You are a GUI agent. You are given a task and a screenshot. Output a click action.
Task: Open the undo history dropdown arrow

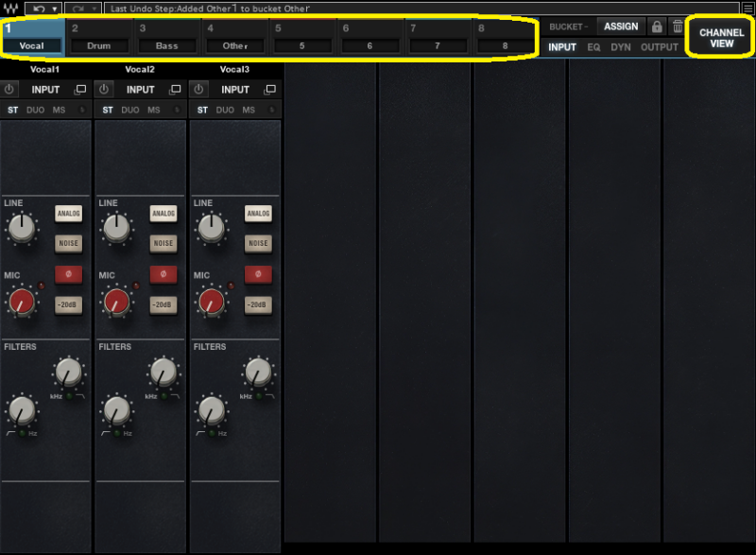click(x=55, y=8)
